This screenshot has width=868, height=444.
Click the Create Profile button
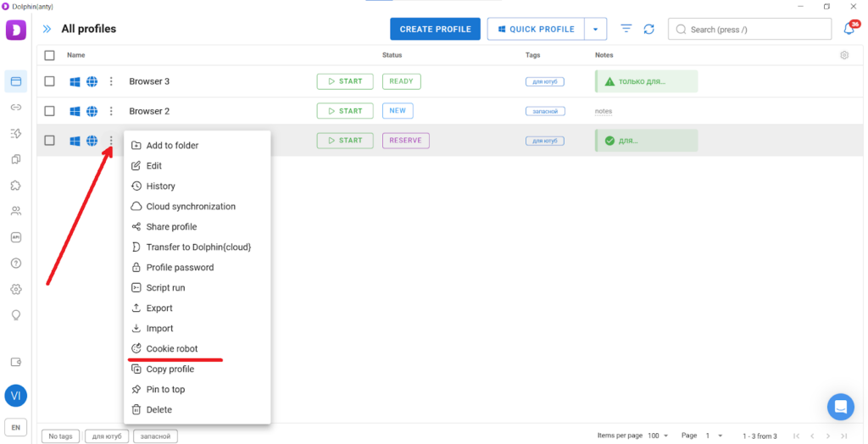tap(435, 29)
